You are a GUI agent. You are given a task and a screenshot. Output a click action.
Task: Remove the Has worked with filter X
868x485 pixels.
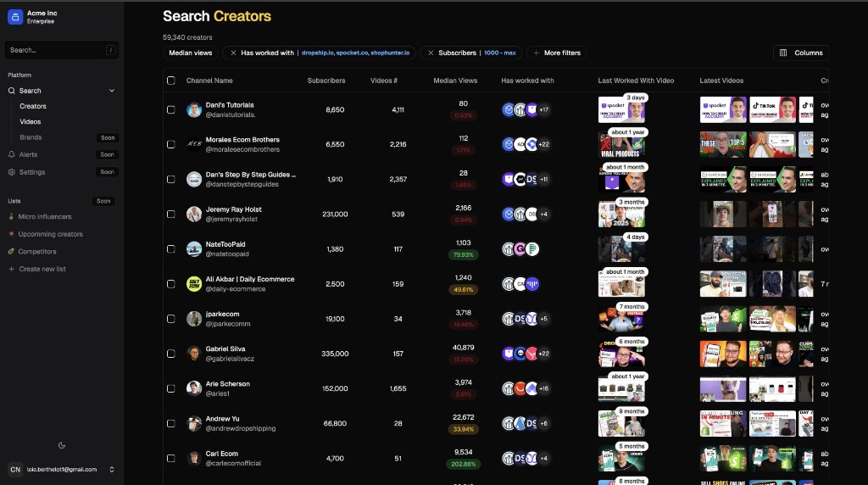point(233,53)
